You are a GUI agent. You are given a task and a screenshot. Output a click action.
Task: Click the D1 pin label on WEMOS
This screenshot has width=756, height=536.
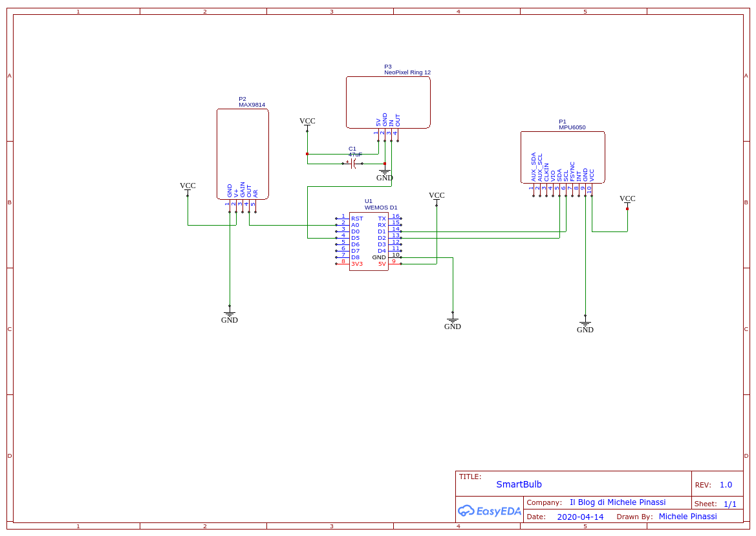382,232
